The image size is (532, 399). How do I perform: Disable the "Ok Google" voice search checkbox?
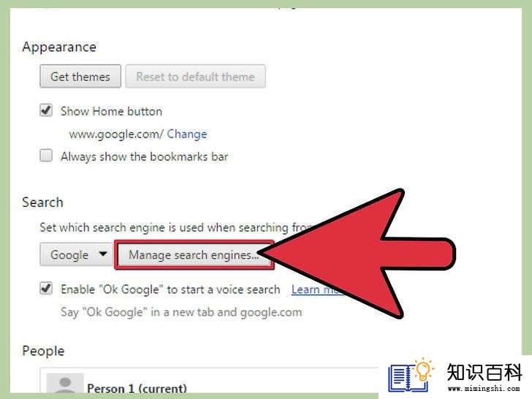click(x=46, y=289)
